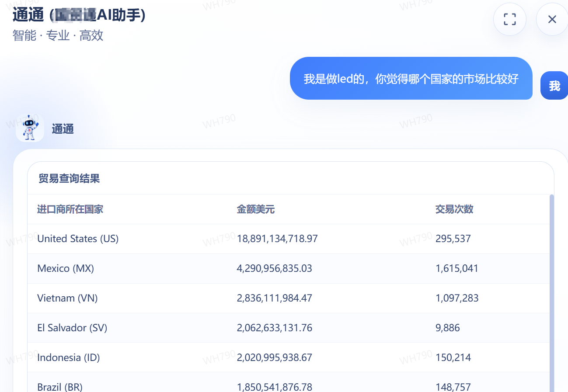Select the Indonesia (ID) cell
568x392 pixels.
point(69,357)
